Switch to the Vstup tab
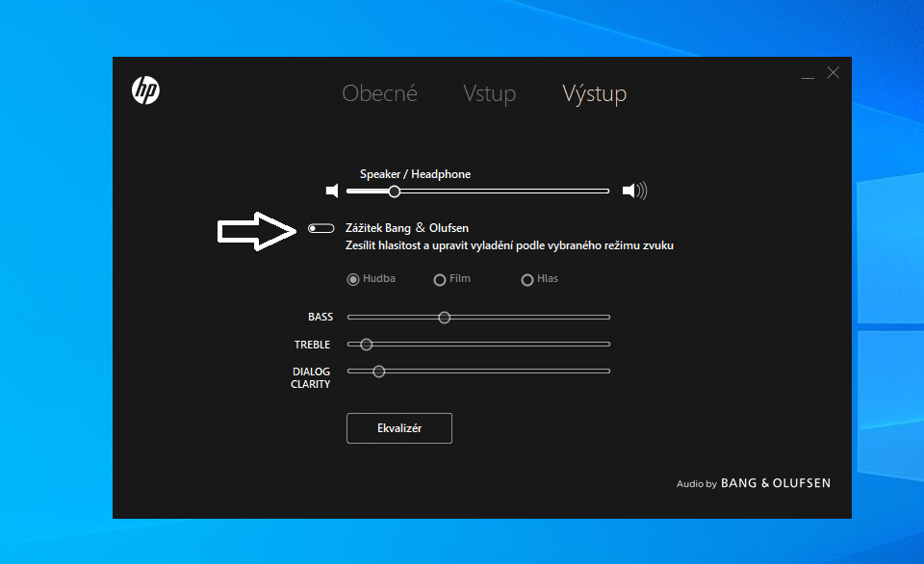 point(490,93)
